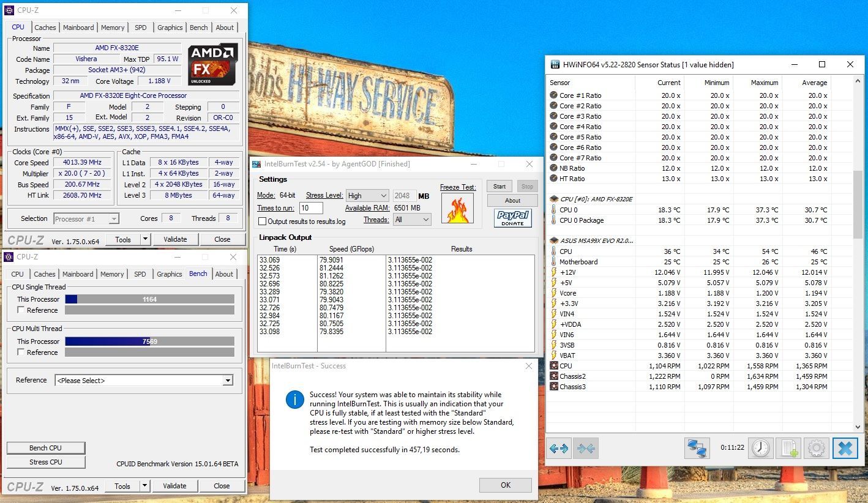868x503 pixels.
Task: Click Tools button in bottom CPU-Z window
Action: [123, 486]
